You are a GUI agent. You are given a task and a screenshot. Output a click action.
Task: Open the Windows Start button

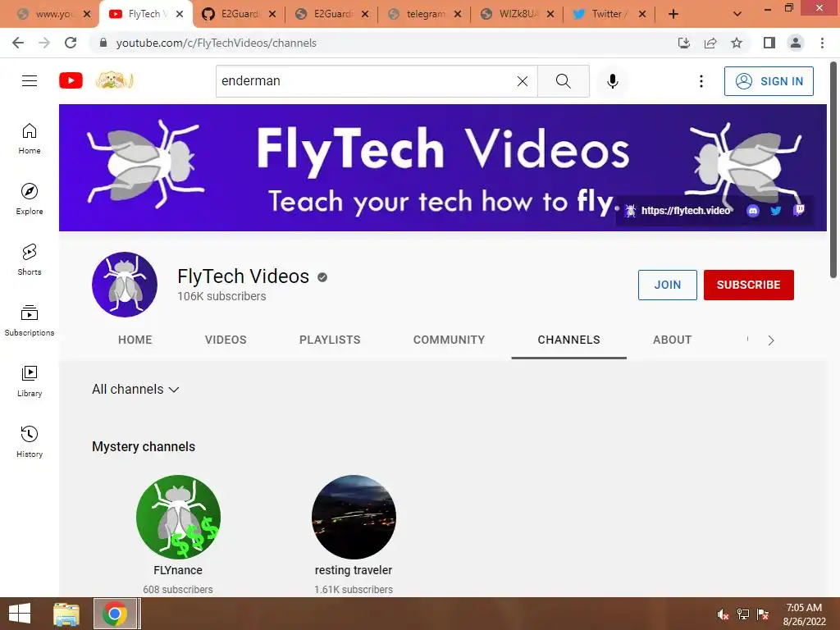20,614
